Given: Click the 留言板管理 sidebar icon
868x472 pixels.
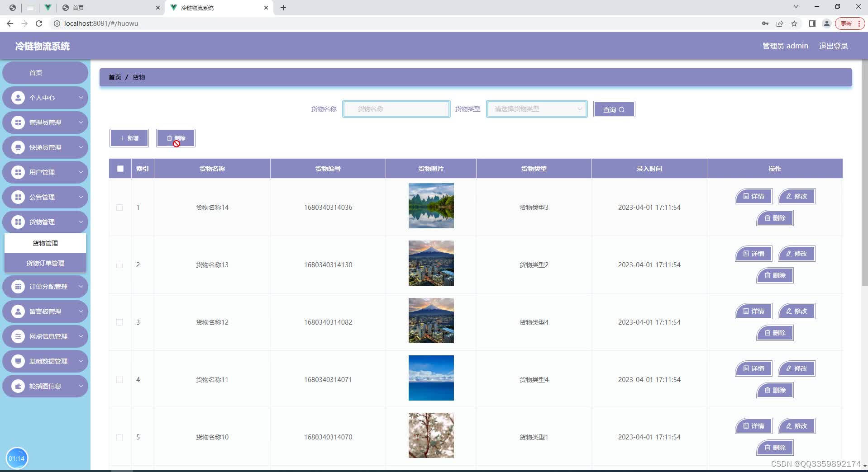Looking at the screenshot, I should pyautogui.click(x=18, y=312).
